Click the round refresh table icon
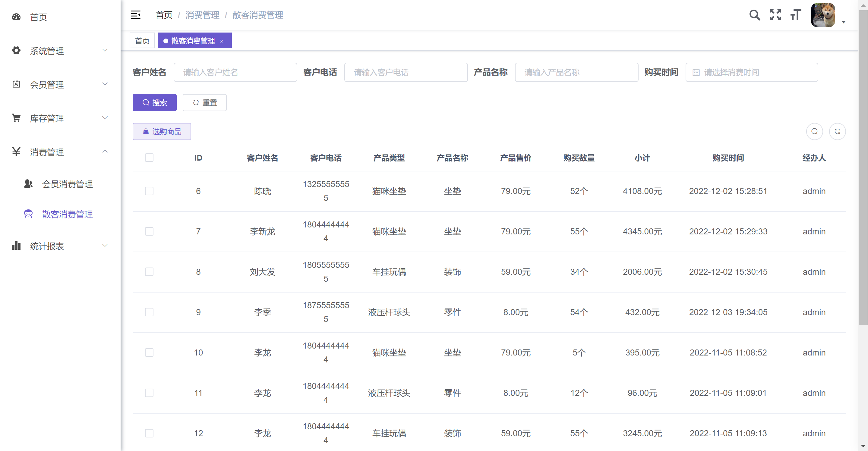Screen dimensions: 868x451 click(837, 131)
